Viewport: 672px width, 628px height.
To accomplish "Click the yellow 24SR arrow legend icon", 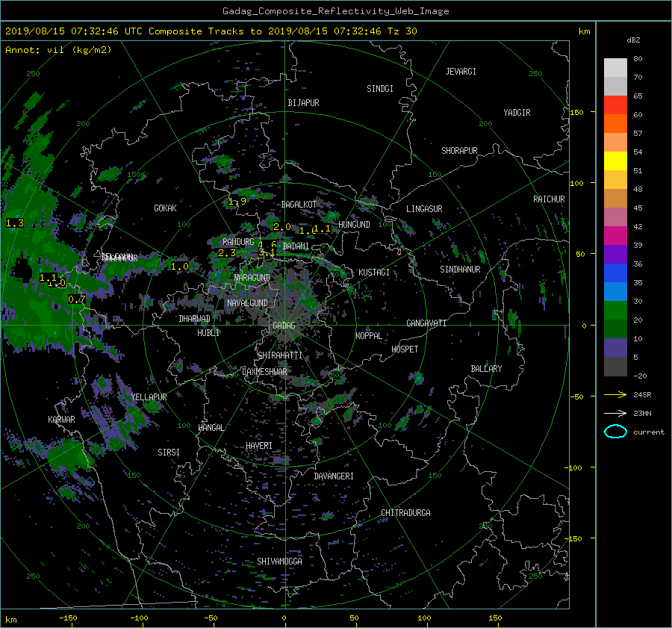I will coord(615,394).
